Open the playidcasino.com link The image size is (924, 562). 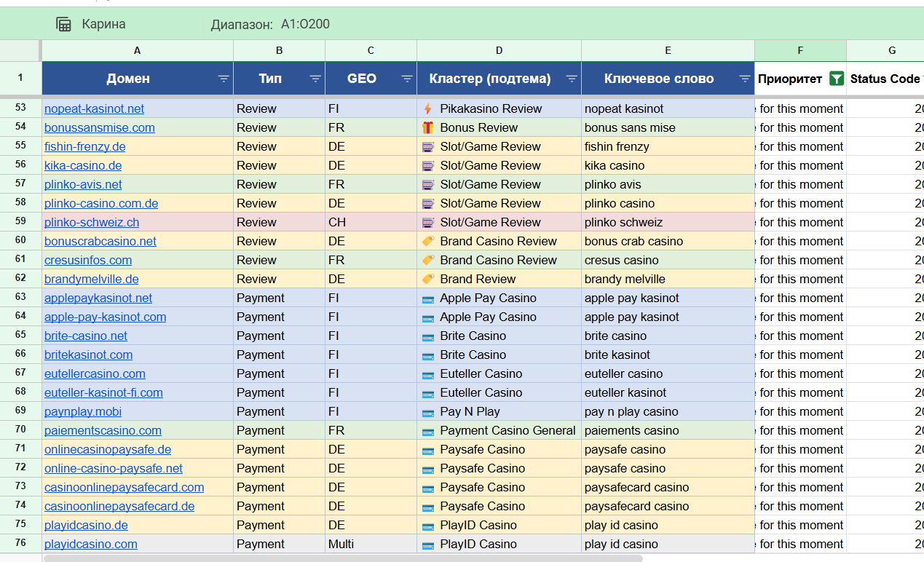click(90, 544)
